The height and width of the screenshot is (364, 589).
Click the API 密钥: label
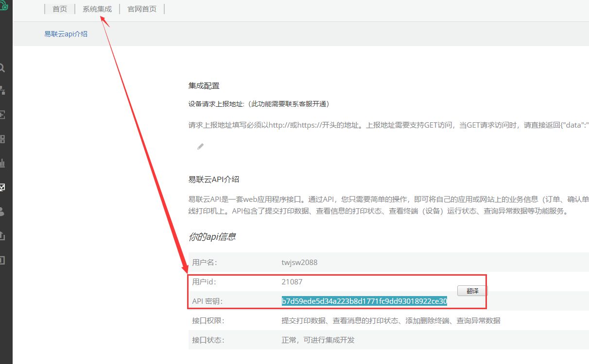[x=207, y=301]
